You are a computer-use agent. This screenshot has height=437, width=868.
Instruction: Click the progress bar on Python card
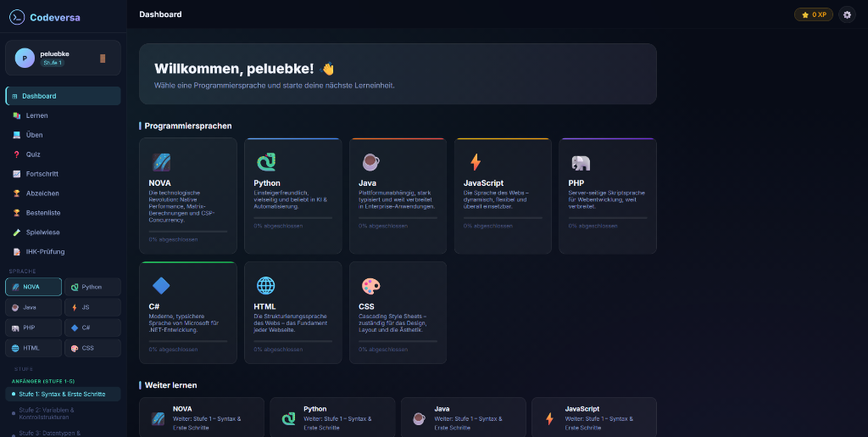click(x=292, y=218)
